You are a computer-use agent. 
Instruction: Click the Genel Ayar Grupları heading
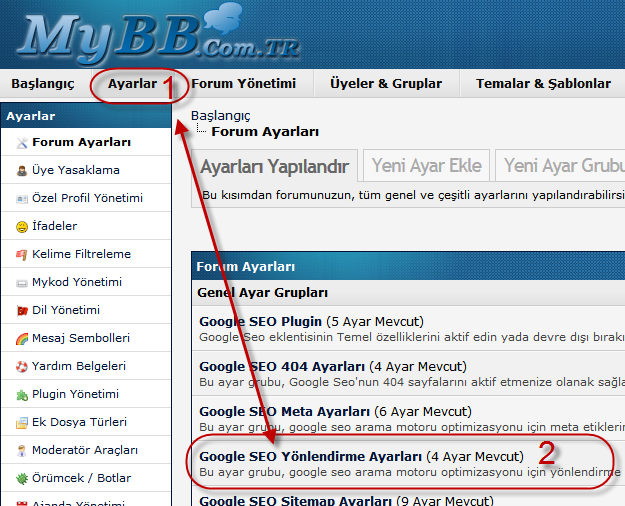click(262, 293)
